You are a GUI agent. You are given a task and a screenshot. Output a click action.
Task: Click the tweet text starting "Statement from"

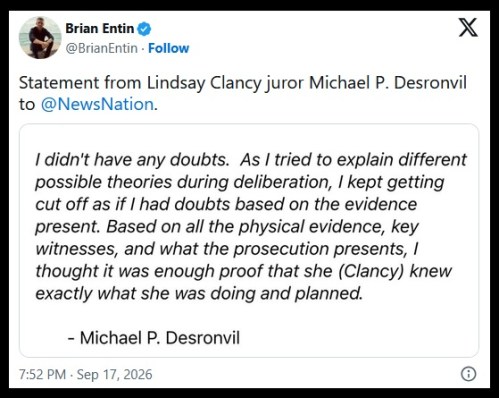point(243,94)
